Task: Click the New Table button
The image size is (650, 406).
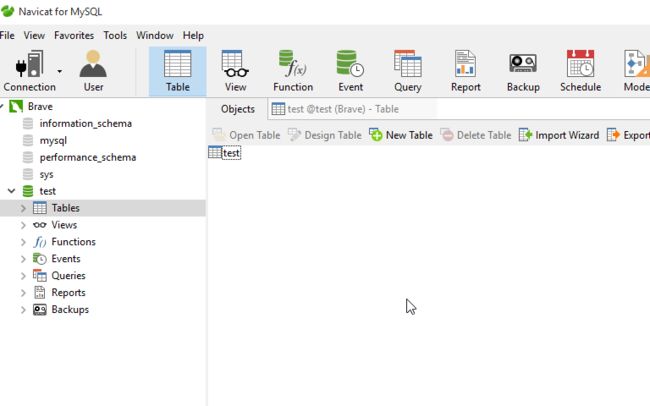Action: click(401, 135)
